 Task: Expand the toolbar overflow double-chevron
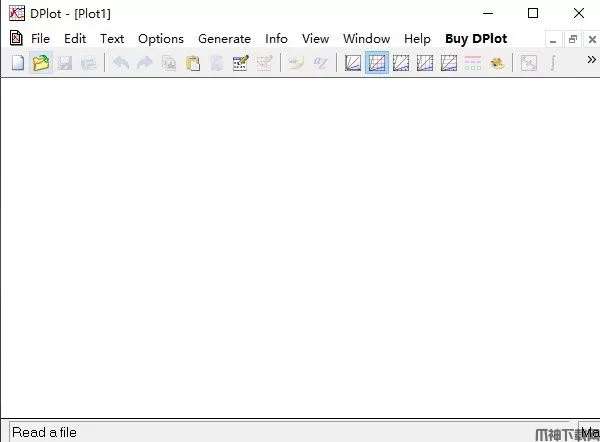[x=591, y=61]
